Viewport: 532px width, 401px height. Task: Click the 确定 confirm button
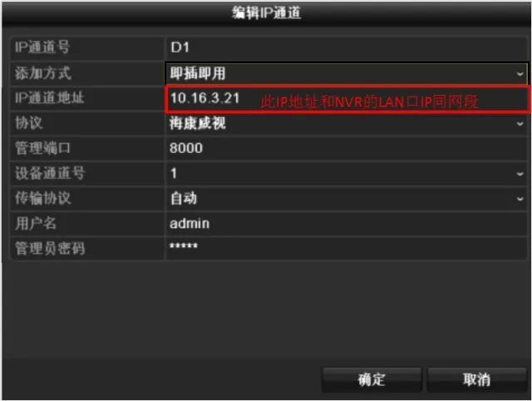(x=372, y=379)
